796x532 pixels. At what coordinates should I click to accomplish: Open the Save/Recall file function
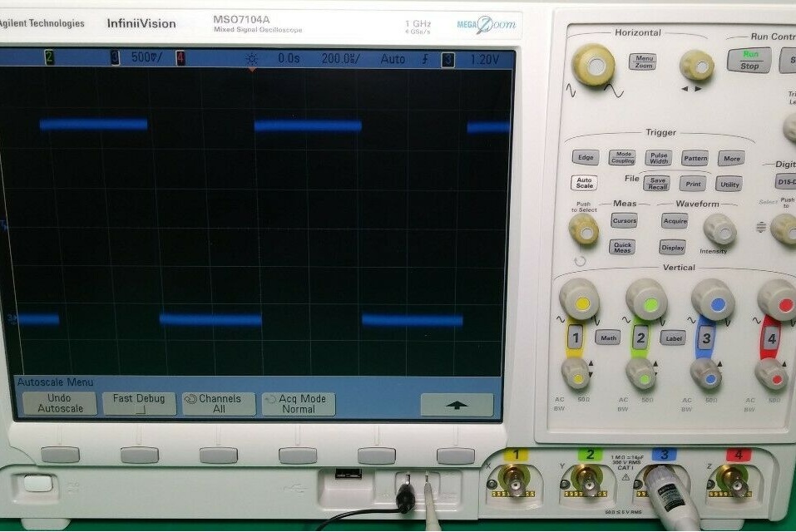[656, 184]
